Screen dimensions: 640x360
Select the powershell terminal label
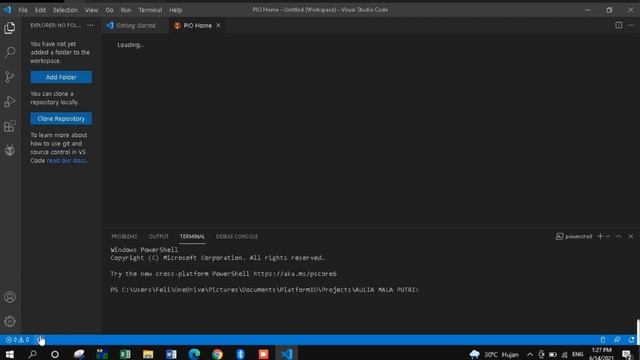pyautogui.click(x=574, y=236)
